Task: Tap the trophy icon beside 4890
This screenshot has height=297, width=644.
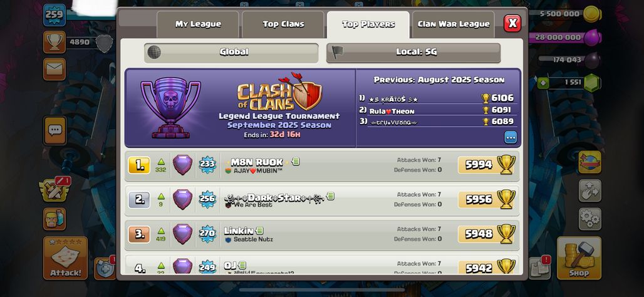Action: pos(55,42)
